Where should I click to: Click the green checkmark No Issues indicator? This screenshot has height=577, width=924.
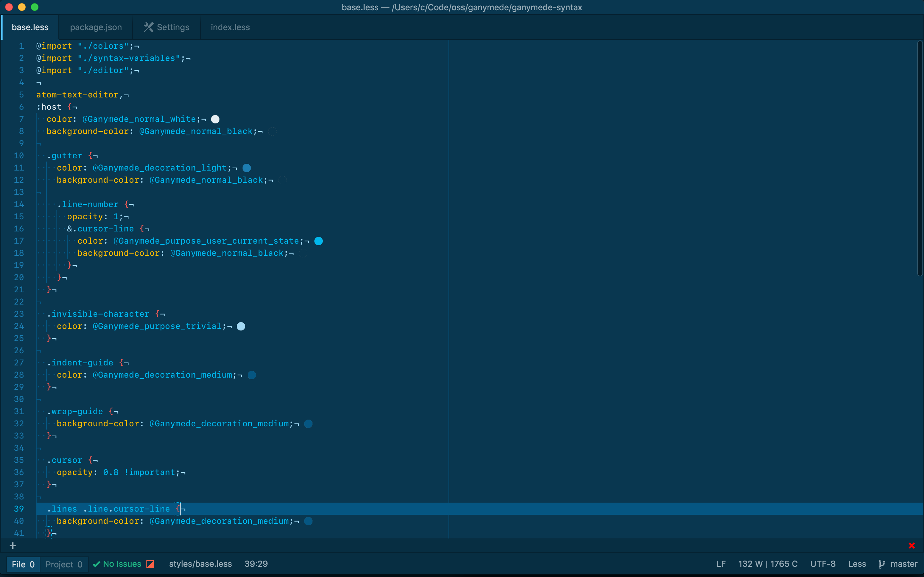(x=117, y=564)
